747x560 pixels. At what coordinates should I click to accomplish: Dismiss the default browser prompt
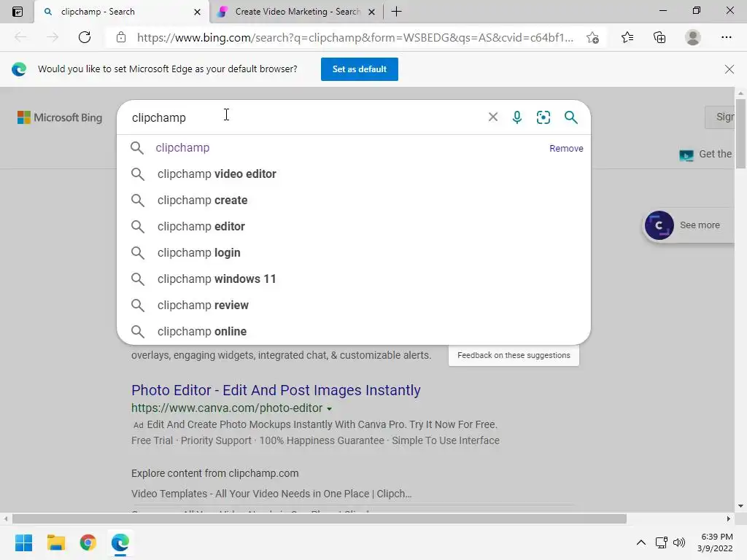coord(729,69)
